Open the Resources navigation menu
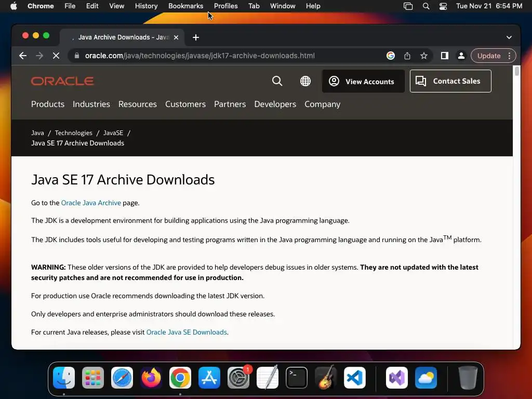This screenshot has width=532, height=399. coord(137,104)
